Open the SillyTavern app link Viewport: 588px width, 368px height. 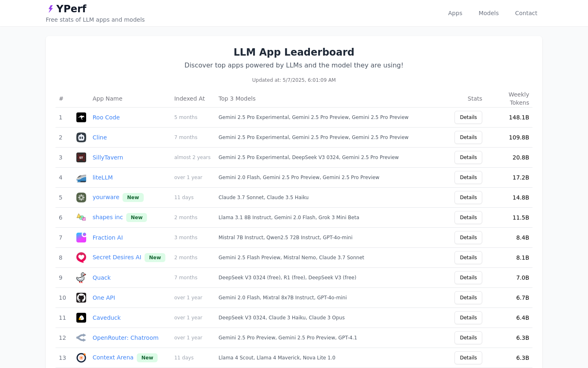tap(108, 157)
